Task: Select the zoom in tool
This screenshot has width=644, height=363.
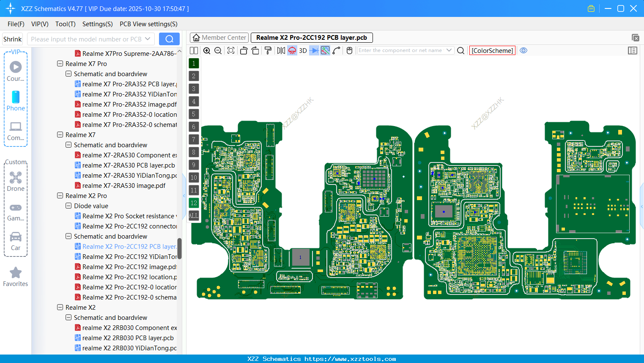Action: [207, 50]
